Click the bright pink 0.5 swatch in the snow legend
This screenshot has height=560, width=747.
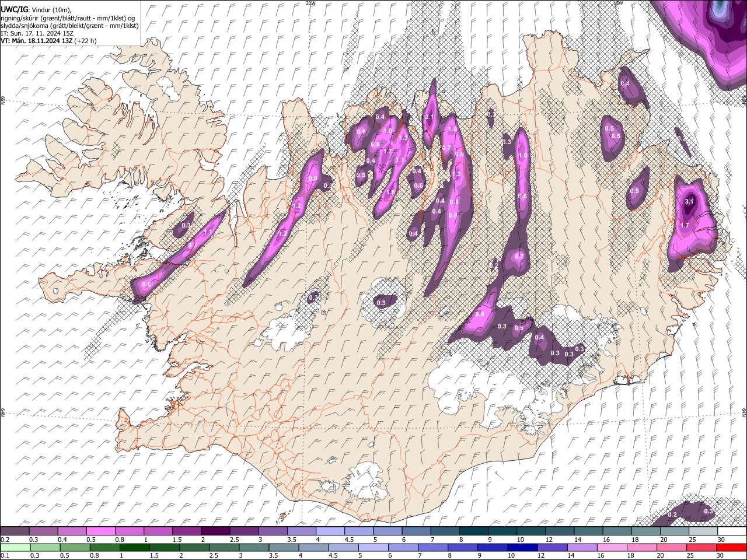coord(100,531)
